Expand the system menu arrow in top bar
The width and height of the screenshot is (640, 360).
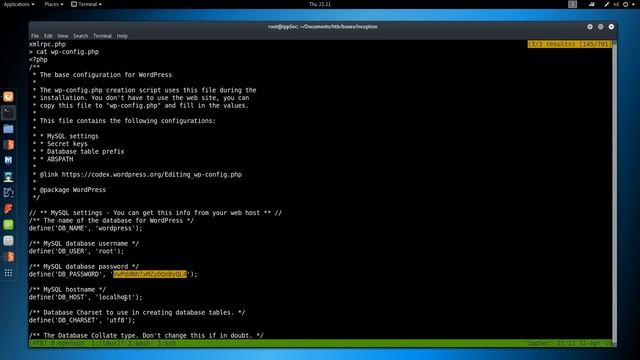point(633,4)
